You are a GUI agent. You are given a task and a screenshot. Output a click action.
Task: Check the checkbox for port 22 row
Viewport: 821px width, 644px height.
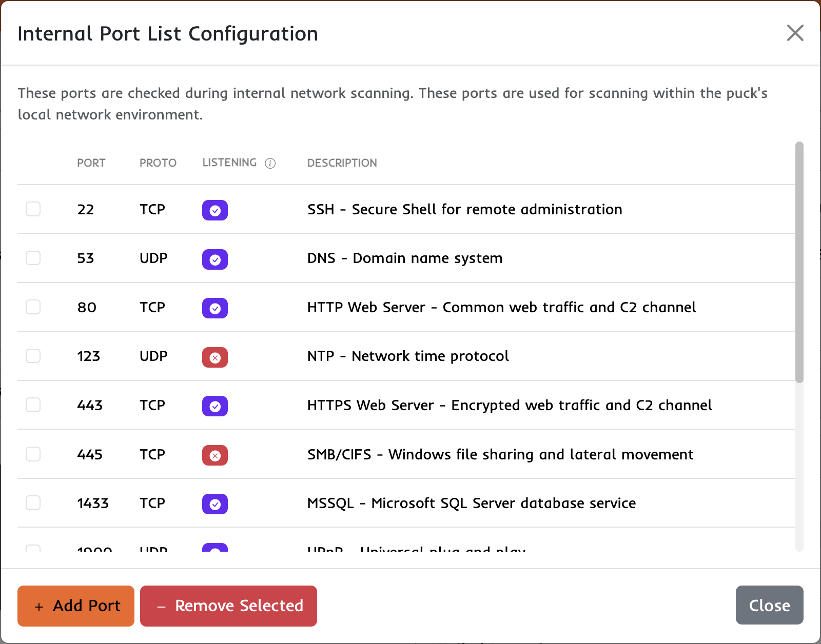click(x=33, y=209)
